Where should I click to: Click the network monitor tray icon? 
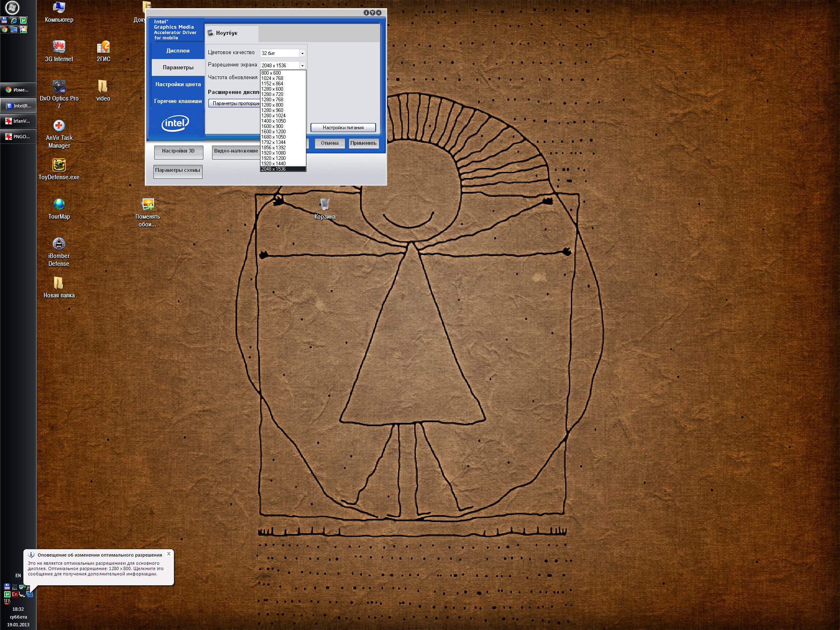tap(22, 587)
